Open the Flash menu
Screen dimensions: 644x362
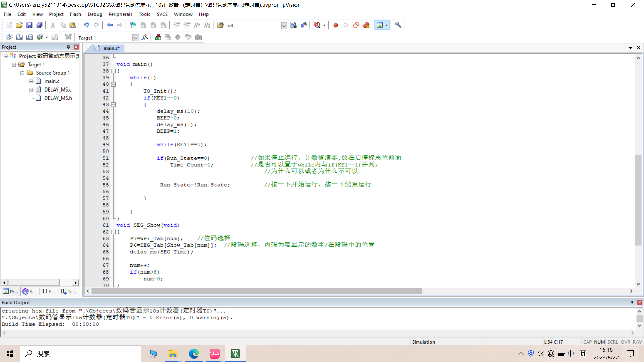75,14
